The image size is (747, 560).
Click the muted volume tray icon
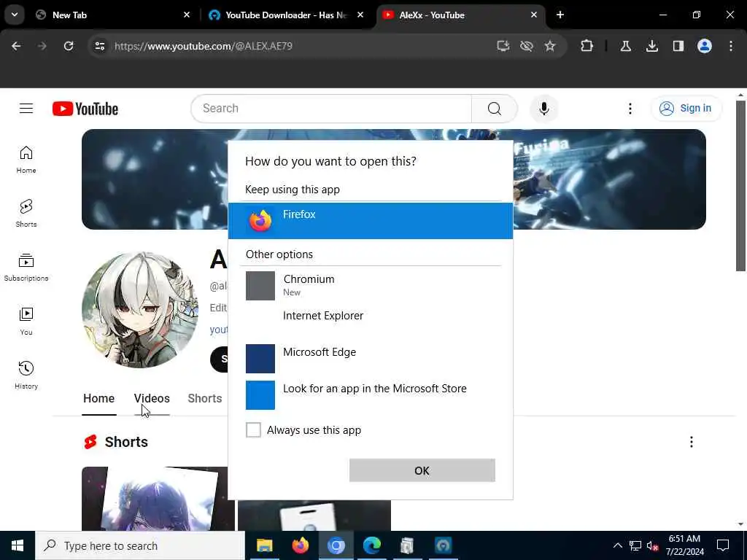click(x=652, y=545)
